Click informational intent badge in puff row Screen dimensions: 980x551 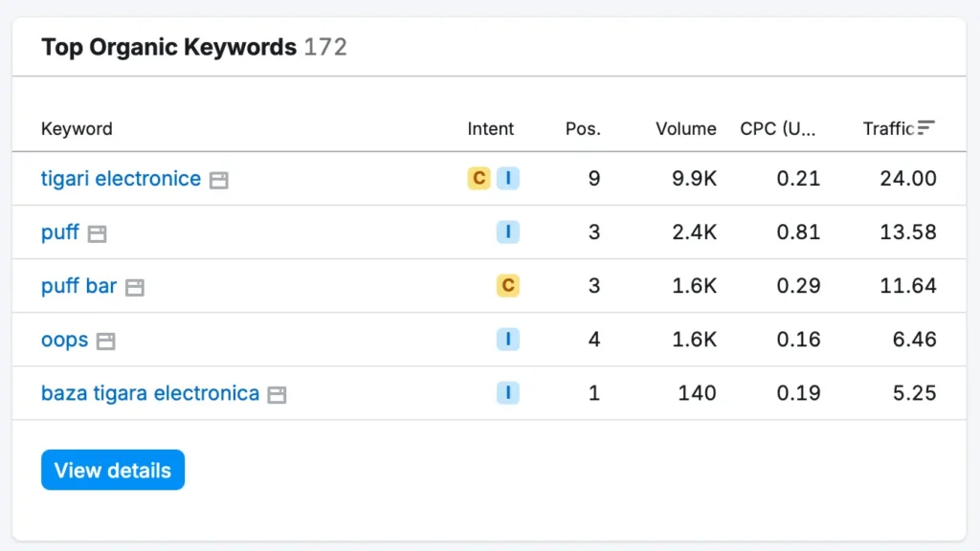coord(508,231)
